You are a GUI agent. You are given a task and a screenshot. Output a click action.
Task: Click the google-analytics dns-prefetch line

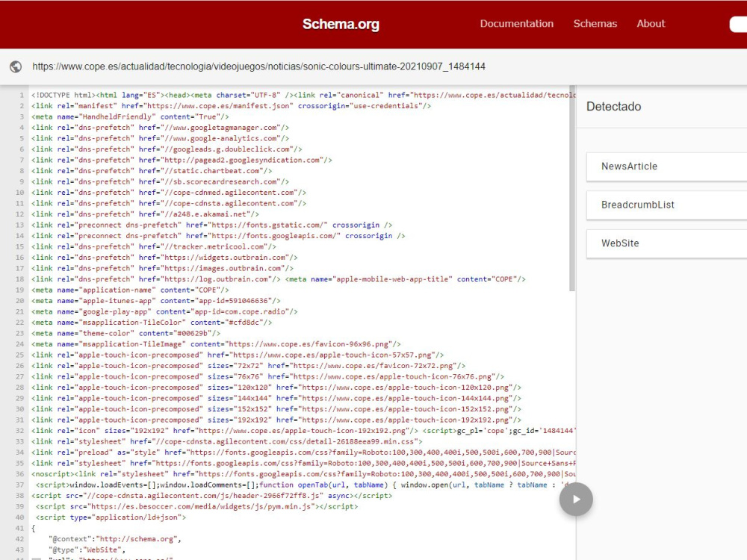160,139
